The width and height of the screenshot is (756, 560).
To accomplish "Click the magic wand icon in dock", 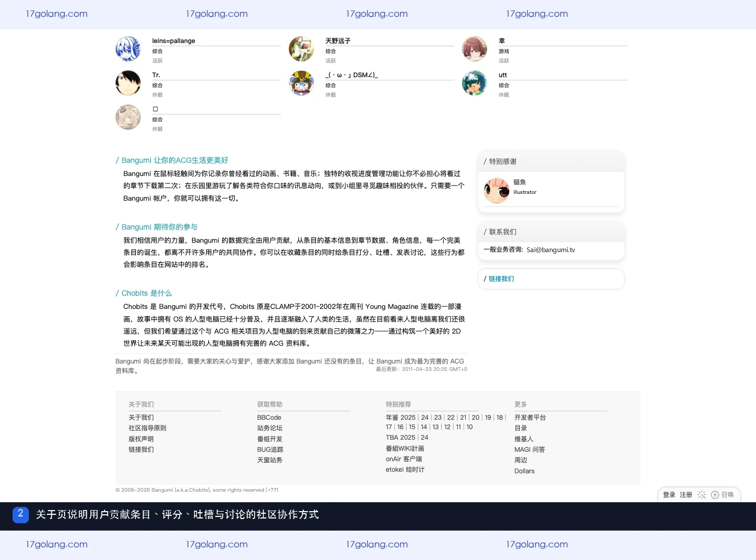I will [701, 495].
